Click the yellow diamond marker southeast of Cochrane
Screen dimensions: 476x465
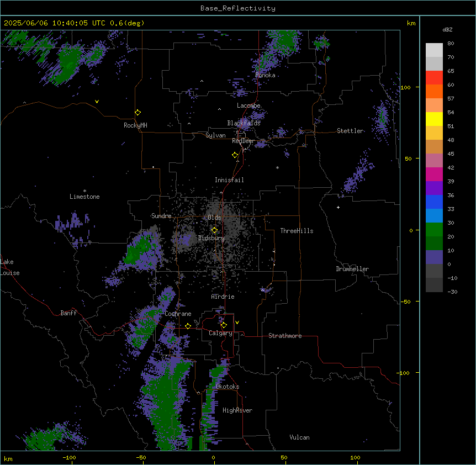(188, 326)
